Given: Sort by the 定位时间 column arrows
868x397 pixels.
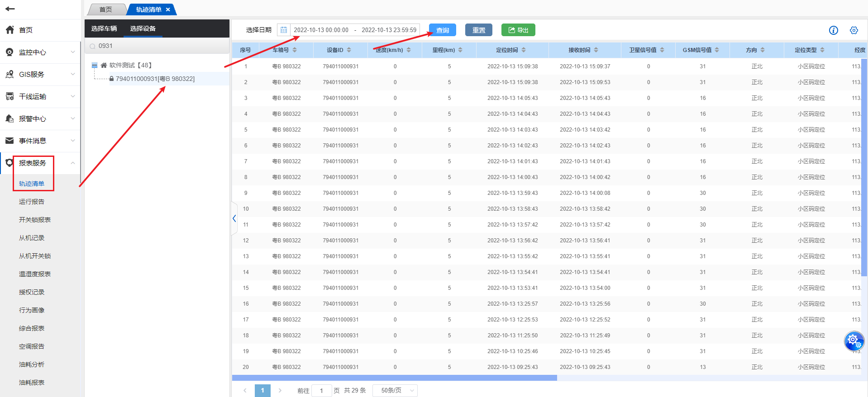Looking at the screenshot, I should tap(524, 50).
